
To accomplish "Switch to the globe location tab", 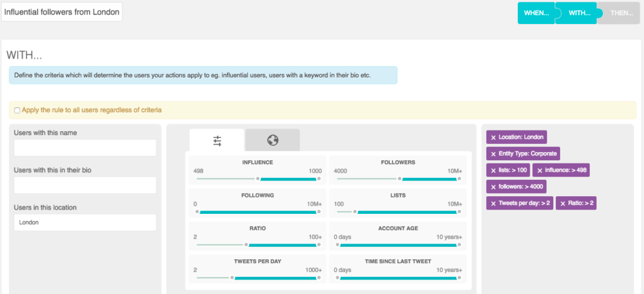I will pyautogui.click(x=272, y=141).
